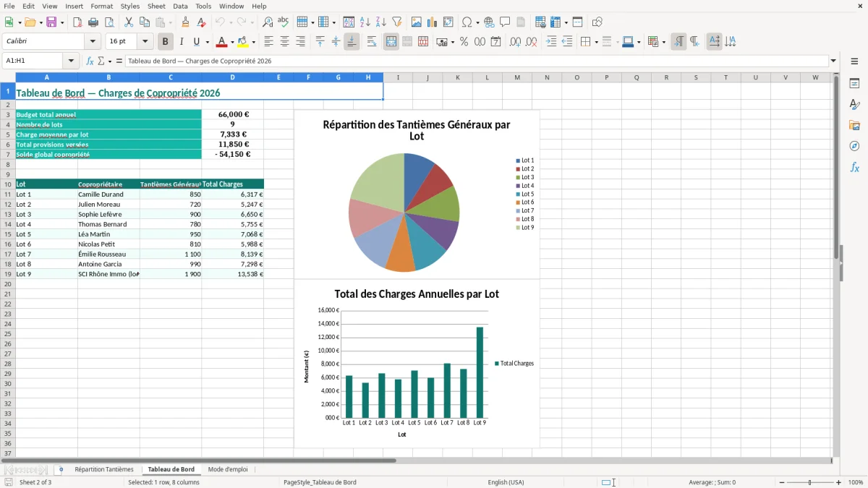Open sidebar Gallery panel
This screenshot has width=868, height=488.
tap(854, 125)
